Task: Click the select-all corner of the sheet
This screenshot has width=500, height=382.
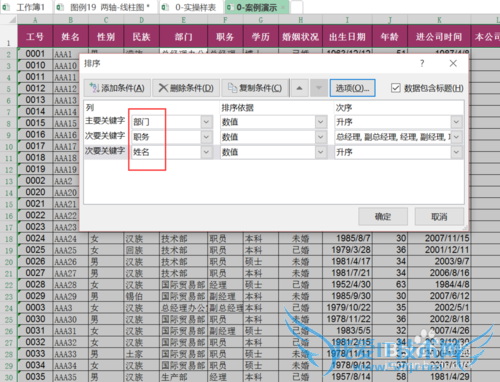Action: [x=9, y=20]
